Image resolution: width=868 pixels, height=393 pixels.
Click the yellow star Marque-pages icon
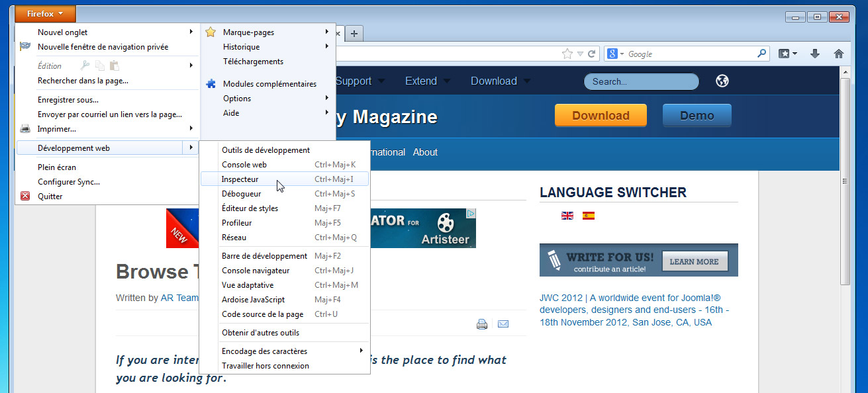coord(211,32)
